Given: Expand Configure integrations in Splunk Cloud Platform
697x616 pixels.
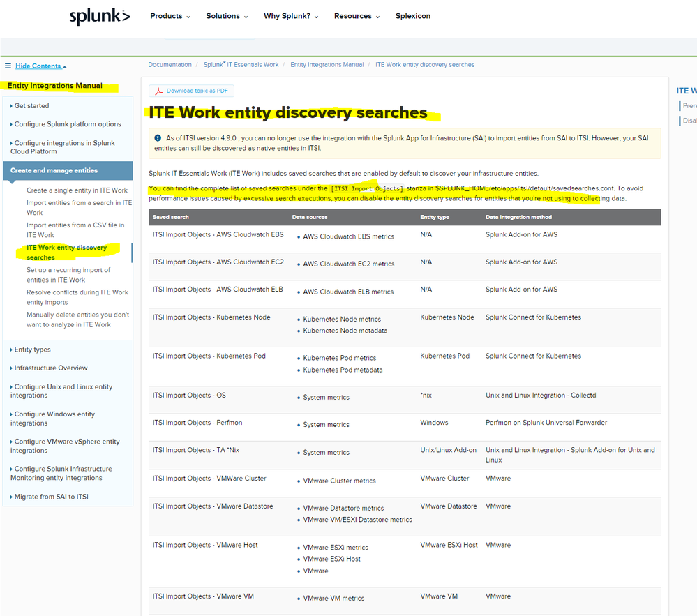Looking at the screenshot, I should [x=63, y=147].
